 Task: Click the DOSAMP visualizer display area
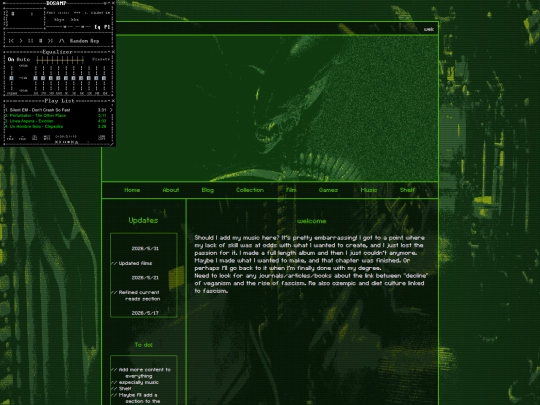coord(25,18)
